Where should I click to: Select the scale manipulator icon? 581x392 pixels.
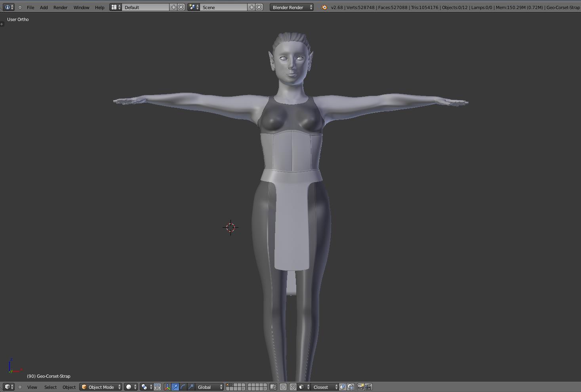191,387
